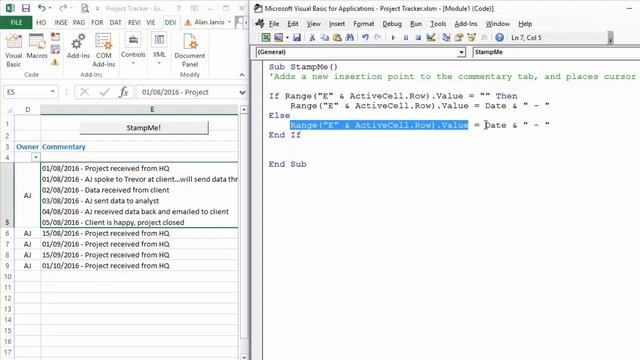Open COM Add-Ins in Excel ribbon
This screenshot has width=640, height=360.
click(104, 51)
